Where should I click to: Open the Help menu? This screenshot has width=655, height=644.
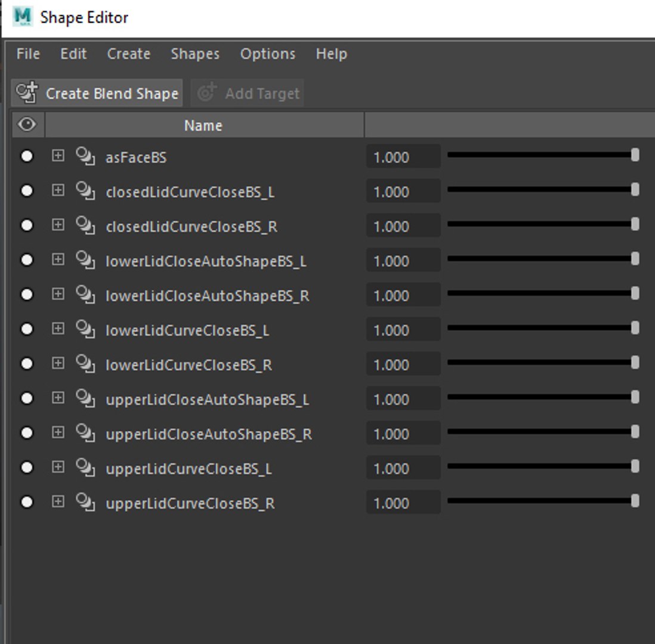pyautogui.click(x=332, y=54)
